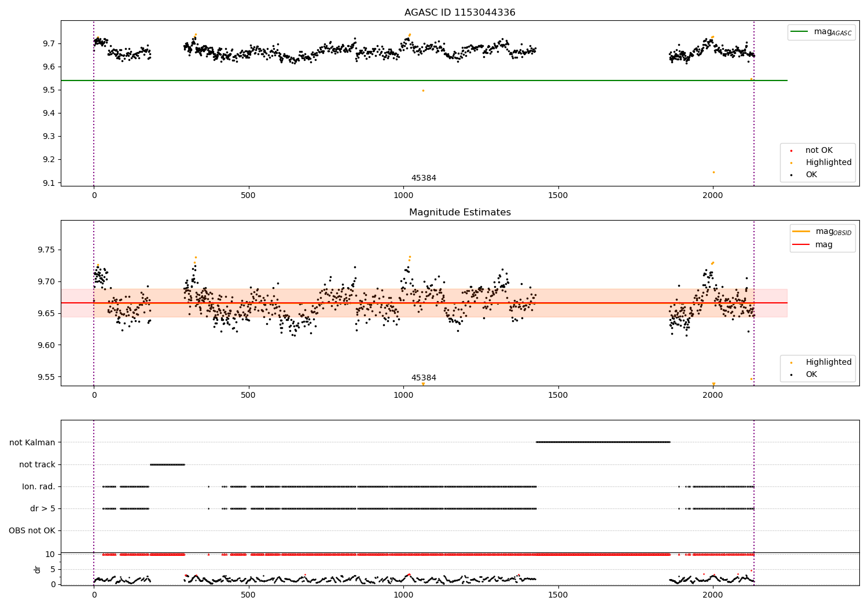
Task: Click the x-axis tick '2000' in the bottom plot
Action: point(713,595)
